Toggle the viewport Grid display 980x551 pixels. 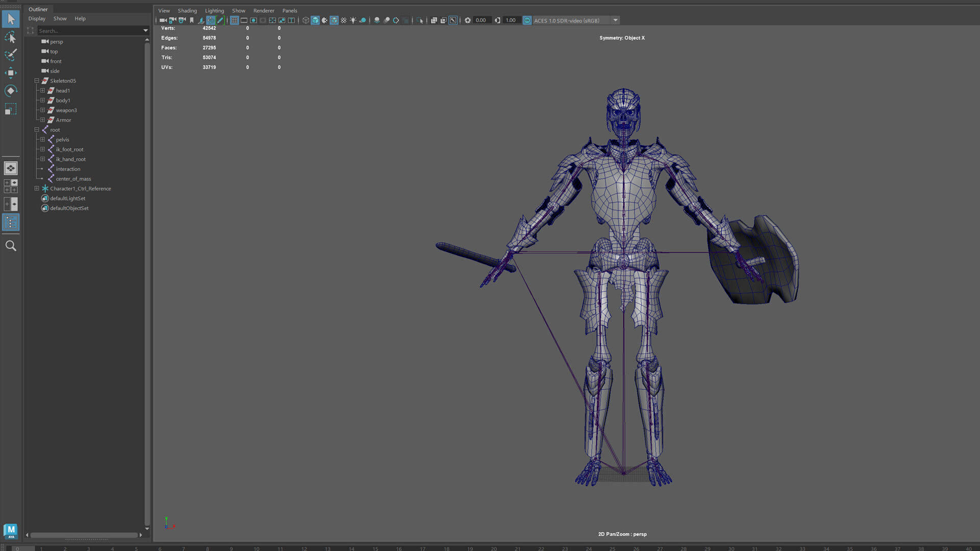tap(234, 20)
